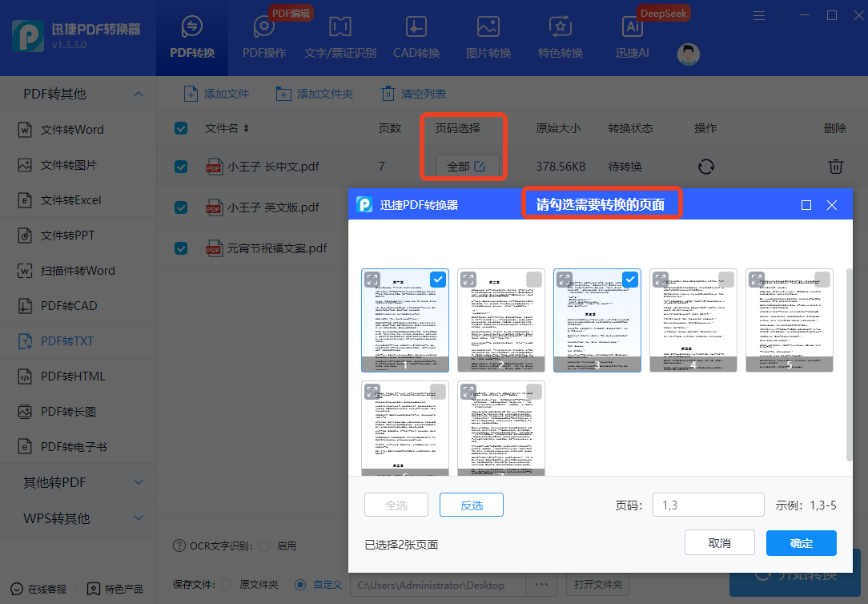This screenshot has height=604, width=868.
Task: Select PDF转长图 in sidebar
Action: pyautogui.click(x=78, y=412)
